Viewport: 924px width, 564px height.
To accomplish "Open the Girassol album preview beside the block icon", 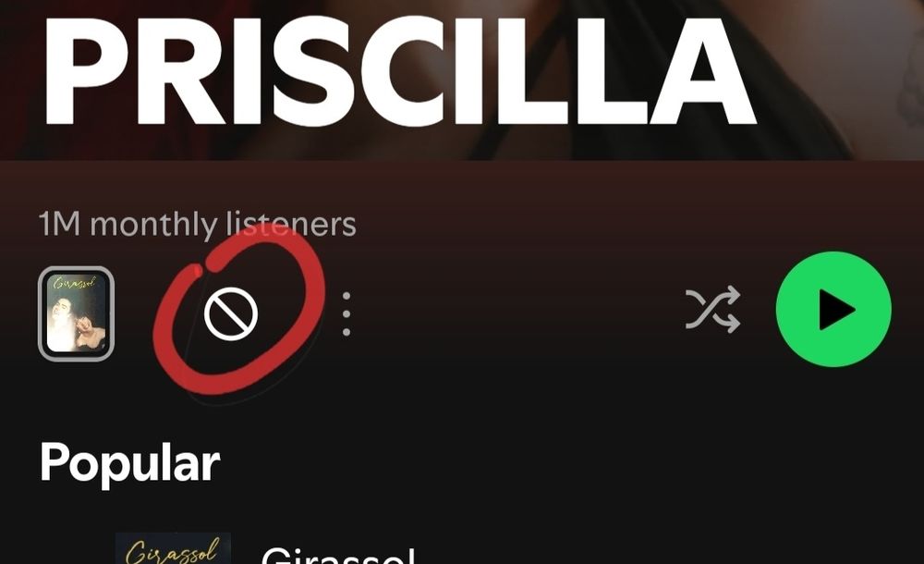I will click(x=76, y=313).
